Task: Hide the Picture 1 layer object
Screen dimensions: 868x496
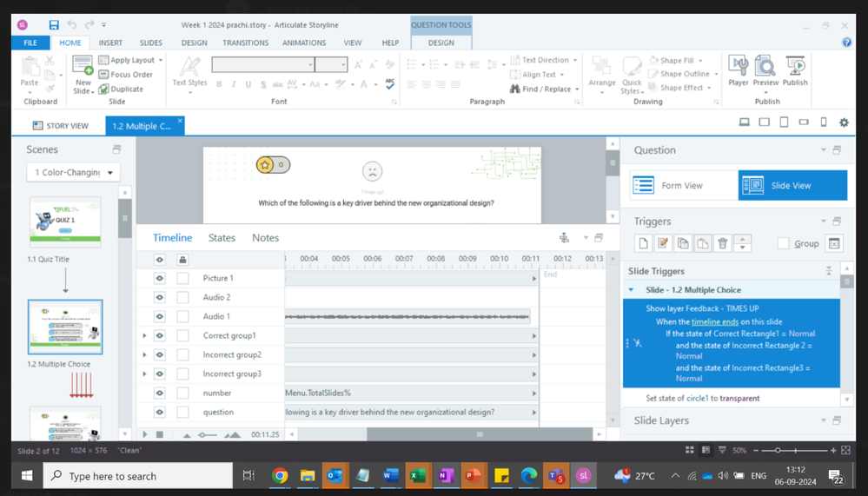Action: point(159,278)
